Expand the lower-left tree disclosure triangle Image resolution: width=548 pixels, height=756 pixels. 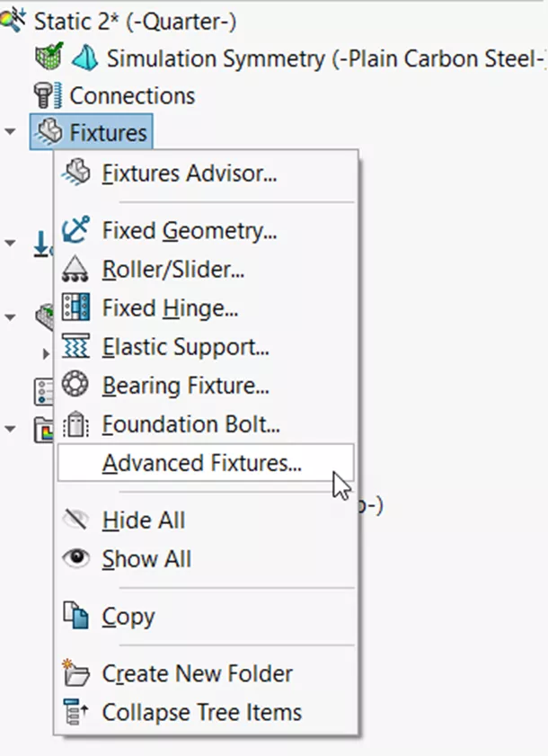click(9, 430)
